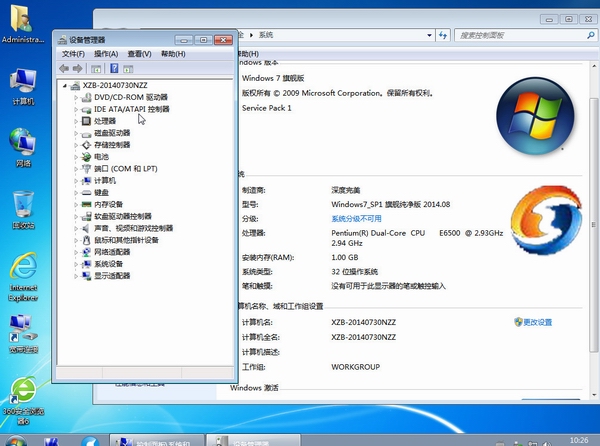Select the mouse and pointing devices icon
The height and width of the screenshot is (446, 600).
coord(86,240)
